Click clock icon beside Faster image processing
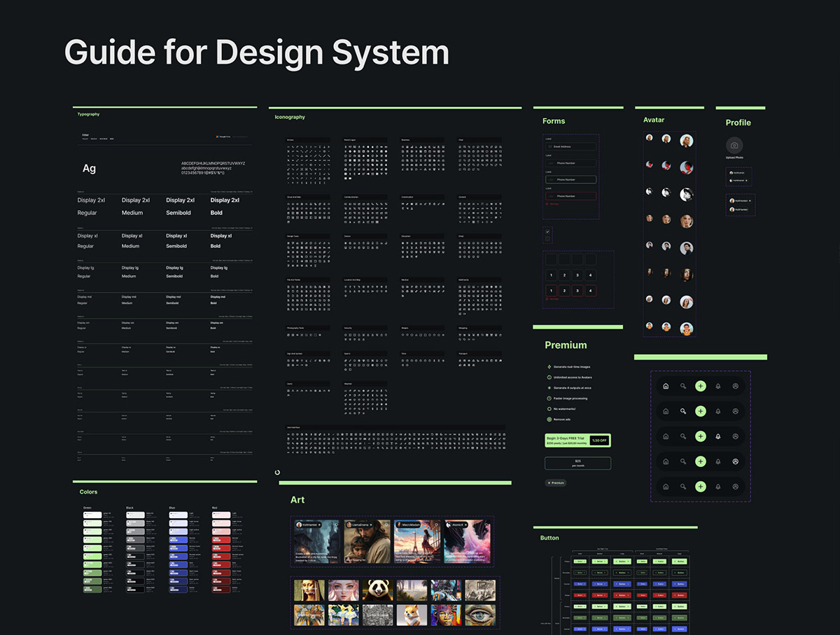Image resolution: width=840 pixels, height=635 pixels. pyautogui.click(x=549, y=398)
